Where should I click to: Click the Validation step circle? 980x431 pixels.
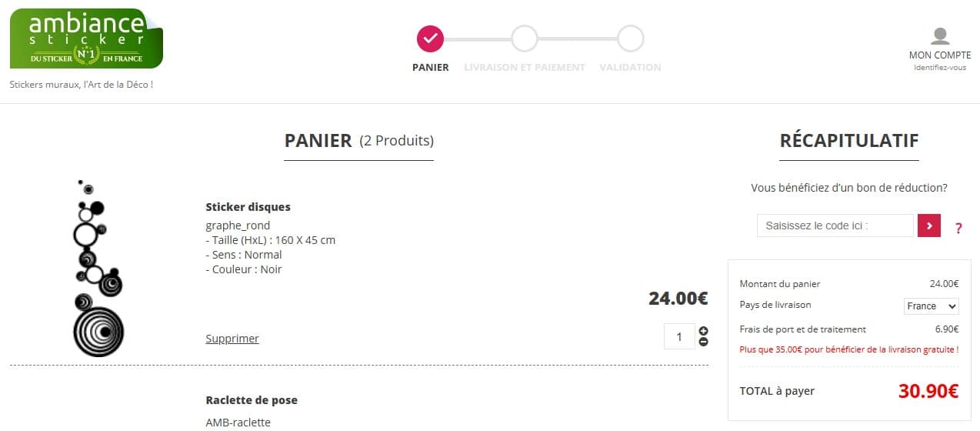click(x=630, y=38)
